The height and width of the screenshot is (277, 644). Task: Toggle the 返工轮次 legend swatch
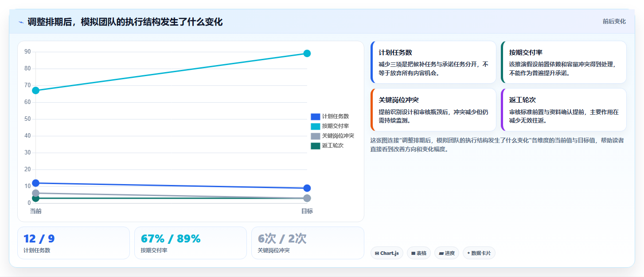[315, 146]
